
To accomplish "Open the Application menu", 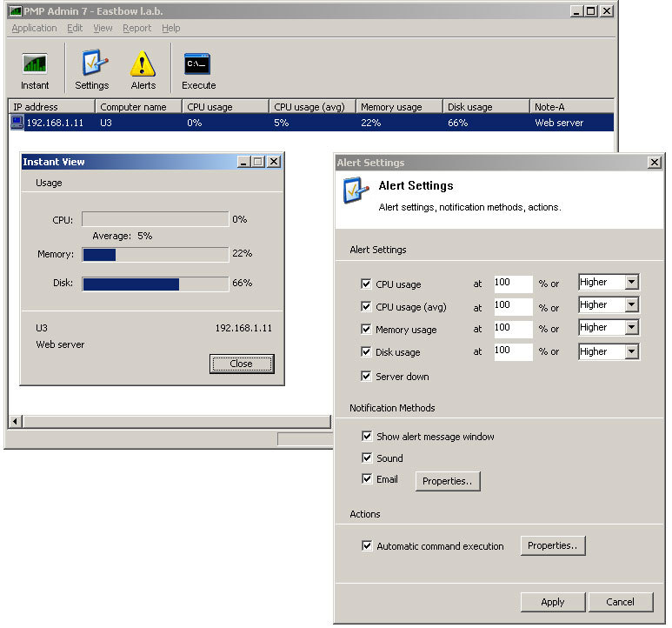I will coord(34,29).
